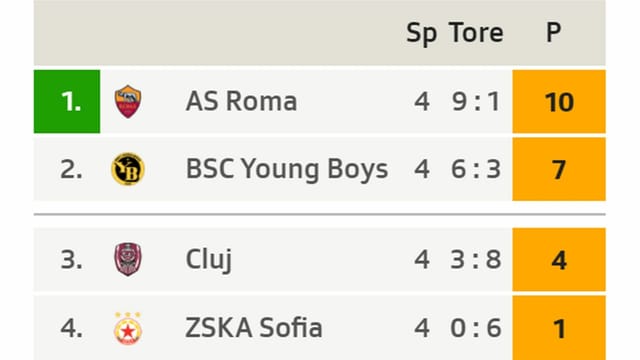
Task: Open the BSC Young Boys team link
Action: pos(287,169)
